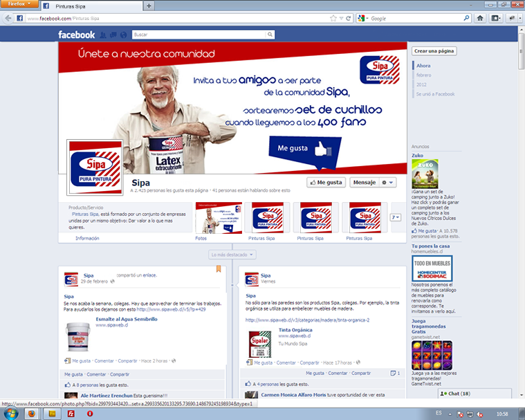Open Juega tragamonedas Gratis ad link
Viewport: 525px width, 420px height.
(x=429, y=326)
